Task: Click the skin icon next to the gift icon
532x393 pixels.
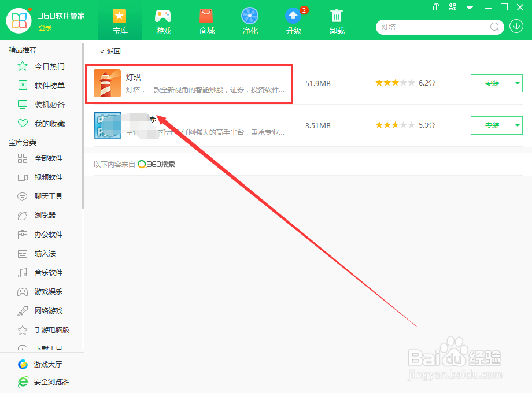Action: (453, 7)
